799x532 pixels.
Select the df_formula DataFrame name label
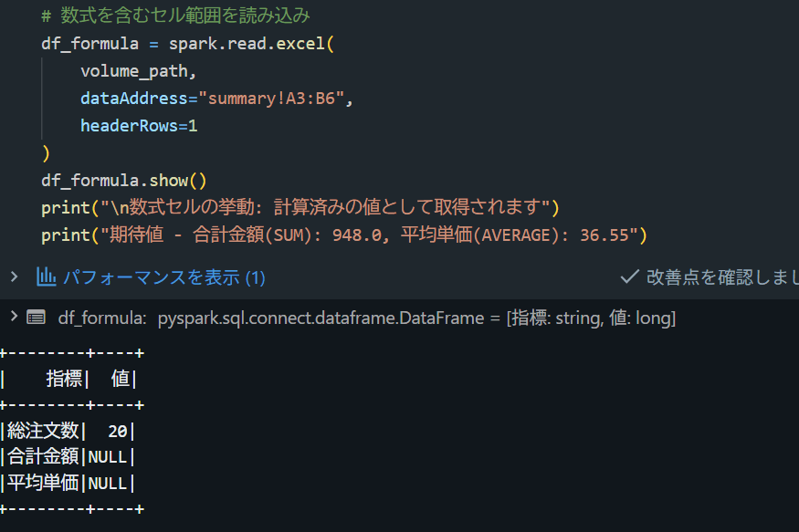click(x=102, y=318)
